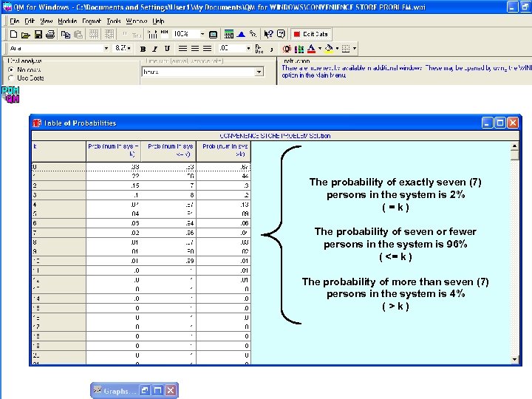Image resolution: width=532 pixels, height=399 pixels.
Task: Open the Format menu
Action: (x=92, y=21)
